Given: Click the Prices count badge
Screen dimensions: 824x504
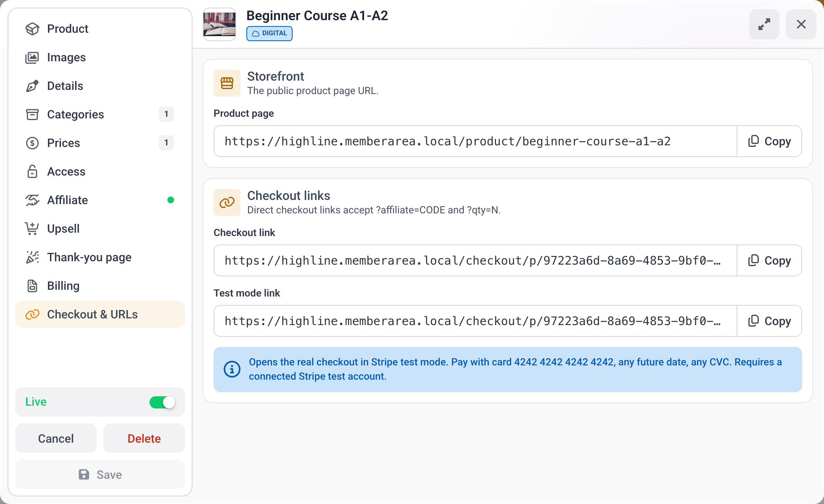Looking at the screenshot, I should coord(166,143).
